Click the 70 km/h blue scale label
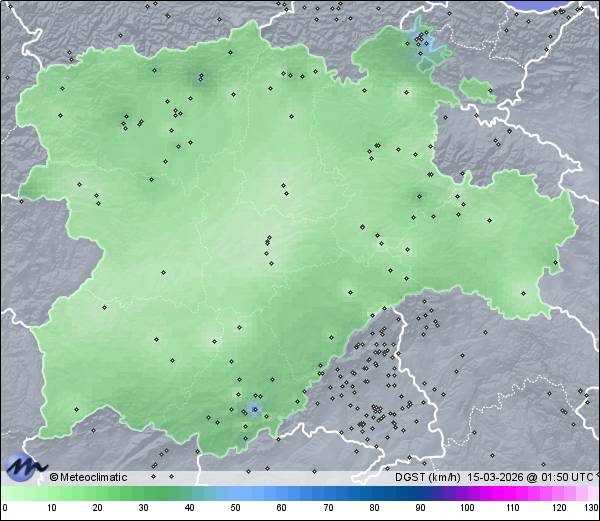 (x=327, y=508)
